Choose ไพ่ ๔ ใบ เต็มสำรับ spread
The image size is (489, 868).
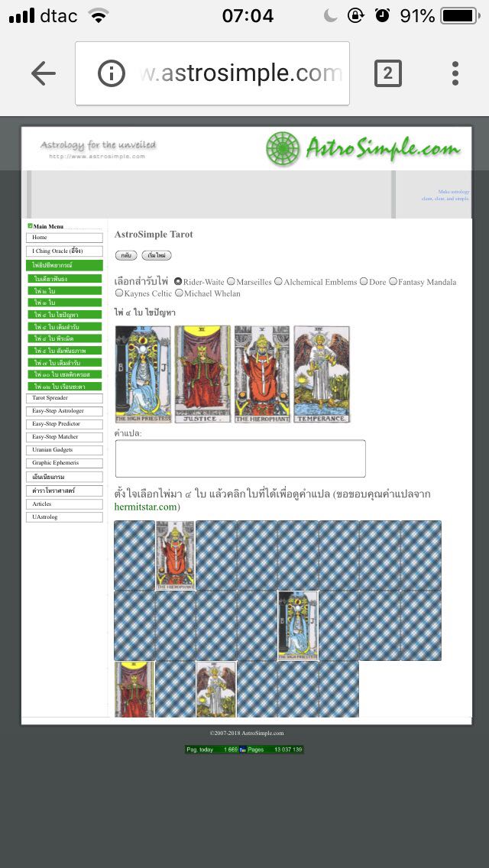65,326
